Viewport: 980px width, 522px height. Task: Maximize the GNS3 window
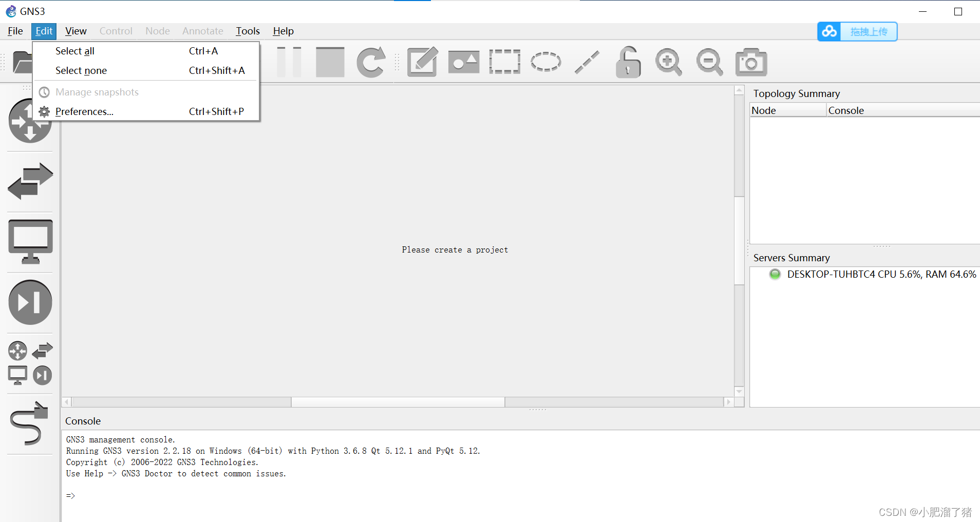point(958,11)
